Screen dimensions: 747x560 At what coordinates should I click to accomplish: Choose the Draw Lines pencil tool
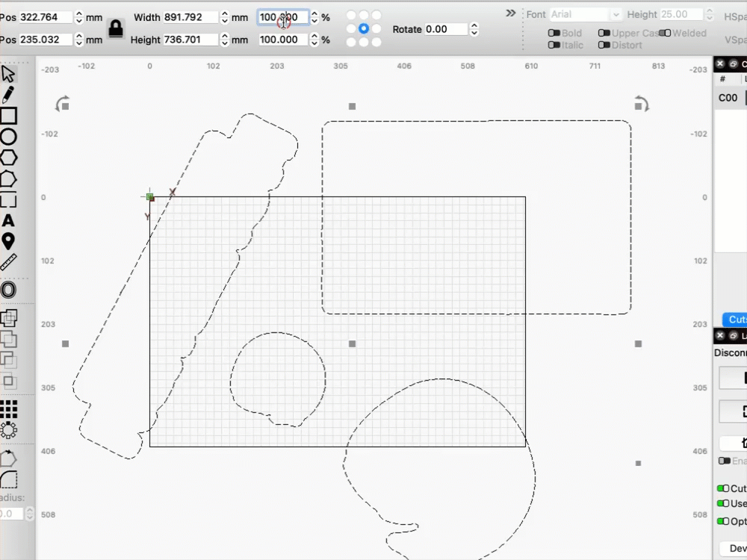8,95
